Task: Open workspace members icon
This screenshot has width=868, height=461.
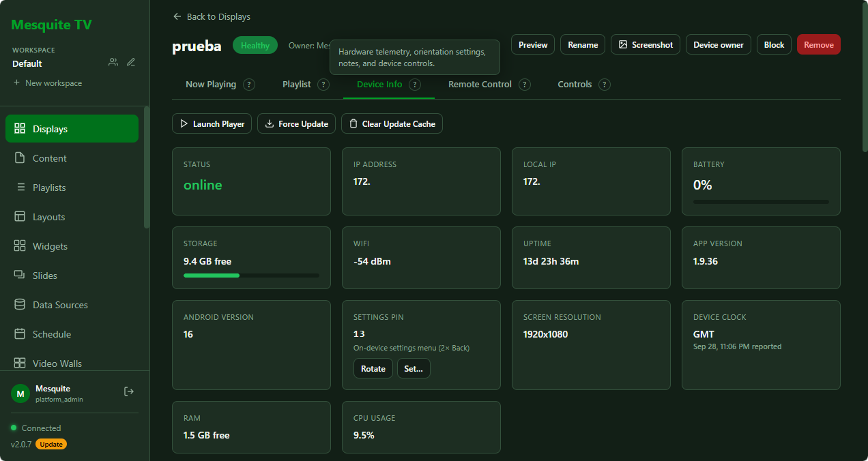Action: pyautogui.click(x=113, y=62)
